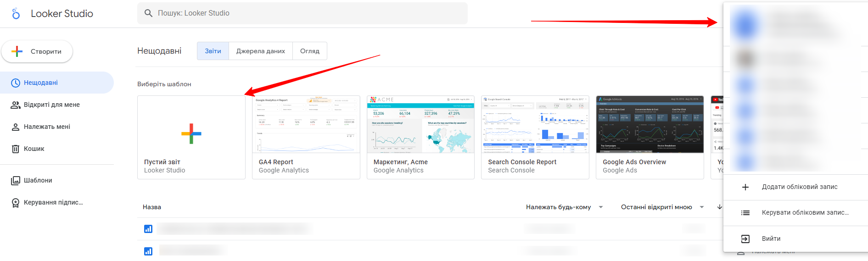
Task: Toggle sort direction arrow icon
Action: click(720, 207)
